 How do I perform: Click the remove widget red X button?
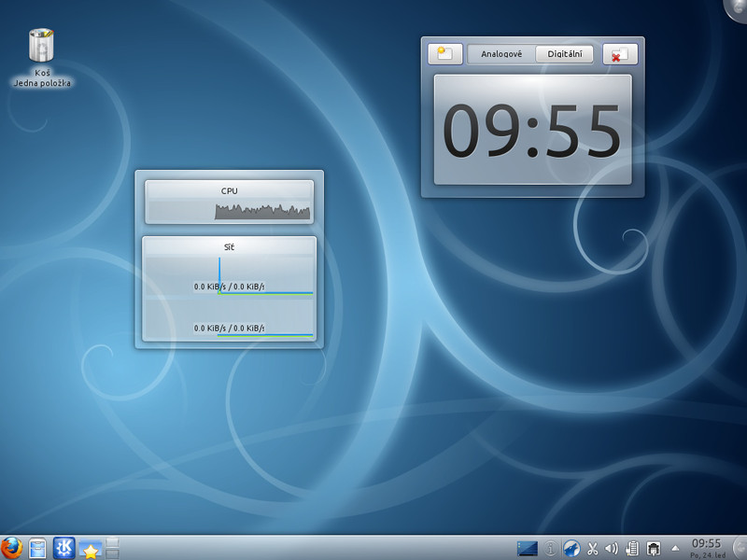coord(620,54)
